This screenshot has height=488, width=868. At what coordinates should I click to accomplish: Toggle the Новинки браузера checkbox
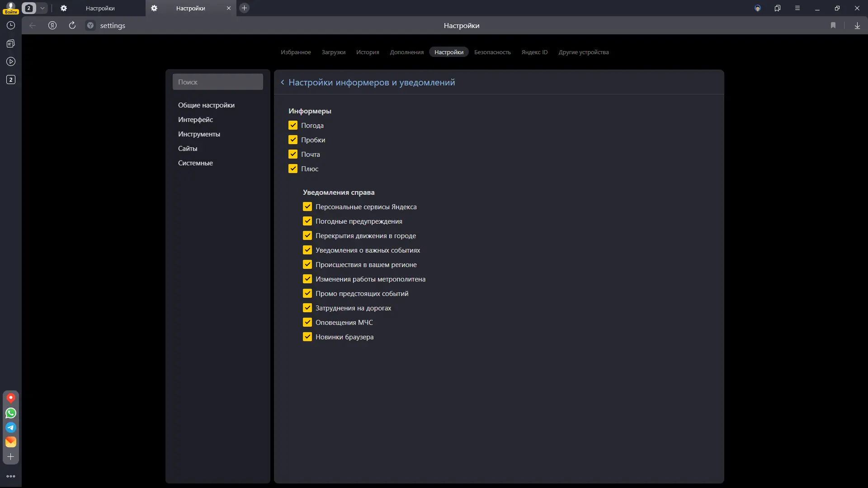click(307, 337)
